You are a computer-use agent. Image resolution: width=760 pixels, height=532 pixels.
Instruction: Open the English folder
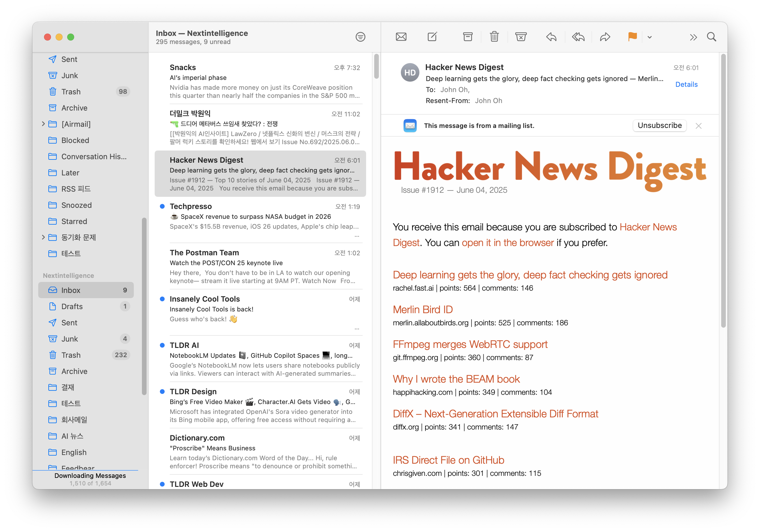(x=86, y=452)
